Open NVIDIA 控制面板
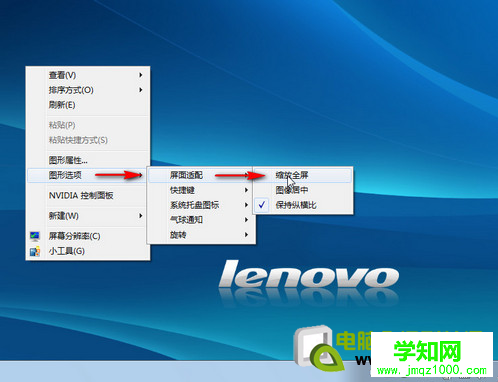Image resolution: width=498 pixels, height=382 pixels. click(88, 195)
